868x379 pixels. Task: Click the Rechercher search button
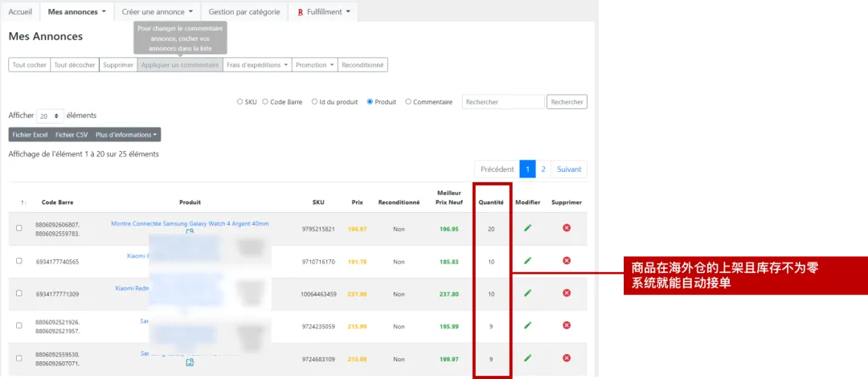pyautogui.click(x=567, y=102)
